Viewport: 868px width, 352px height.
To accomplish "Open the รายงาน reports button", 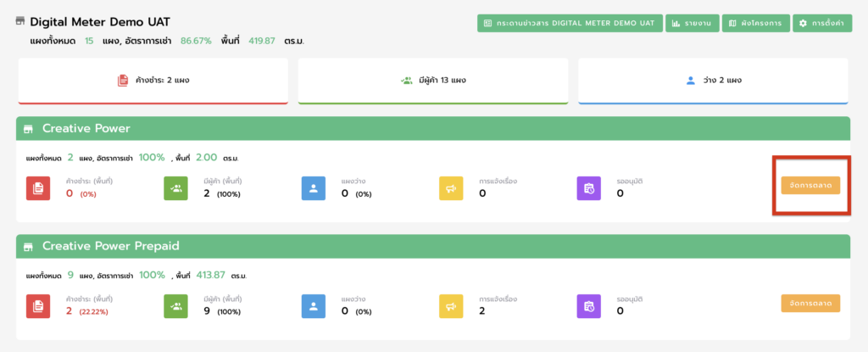I will click(x=692, y=23).
